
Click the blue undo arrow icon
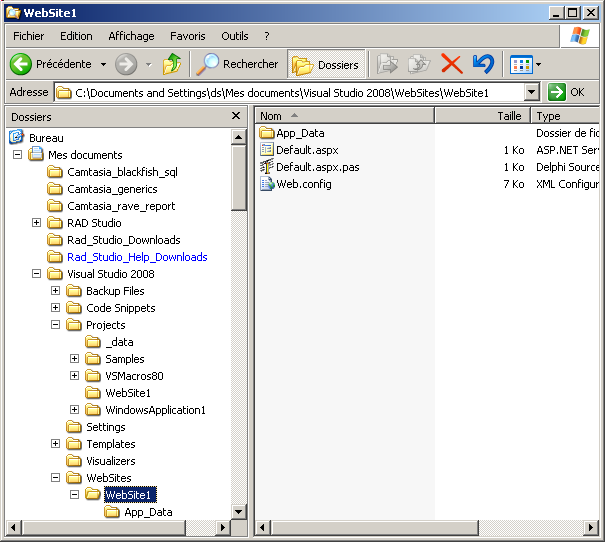point(483,64)
